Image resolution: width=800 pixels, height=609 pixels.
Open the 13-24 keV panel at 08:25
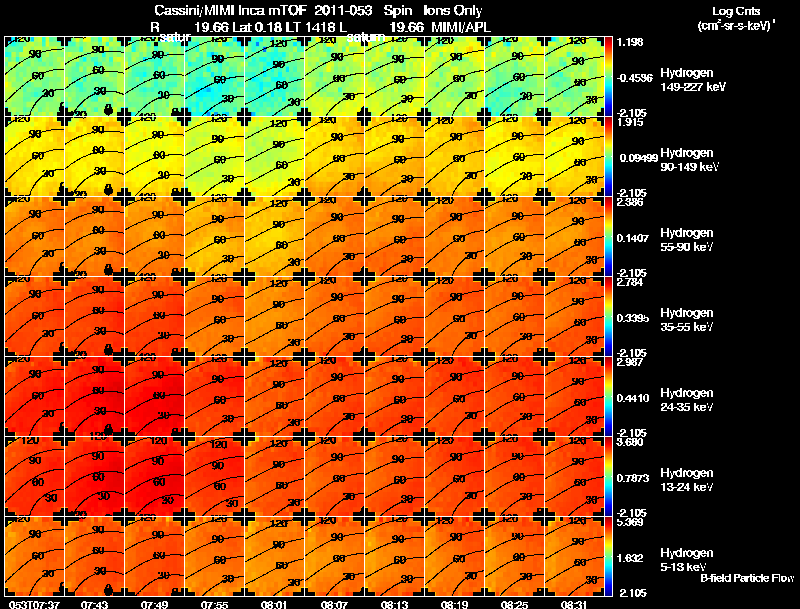pos(514,477)
